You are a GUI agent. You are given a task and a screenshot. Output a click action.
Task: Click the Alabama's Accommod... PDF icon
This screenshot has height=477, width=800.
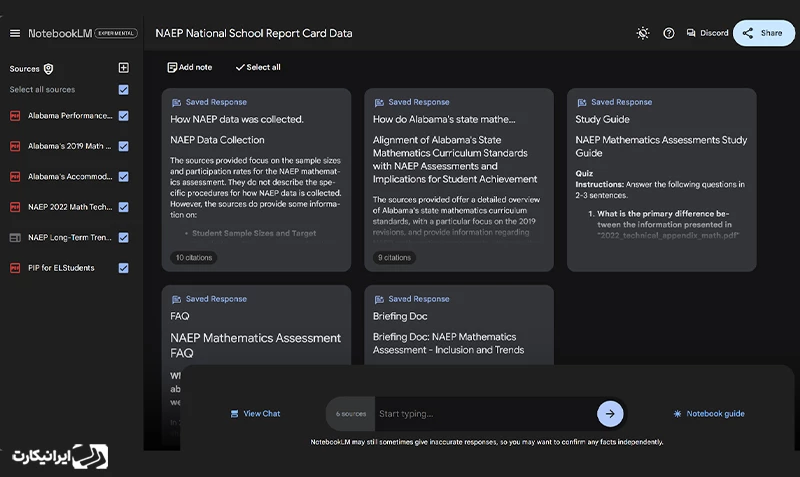[15, 177]
